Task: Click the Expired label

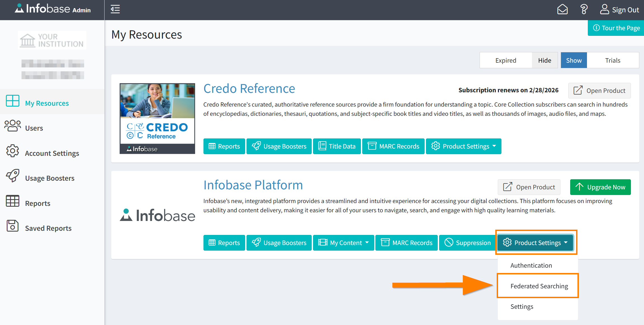Action: pyautogui.click(x=506, y=60)
